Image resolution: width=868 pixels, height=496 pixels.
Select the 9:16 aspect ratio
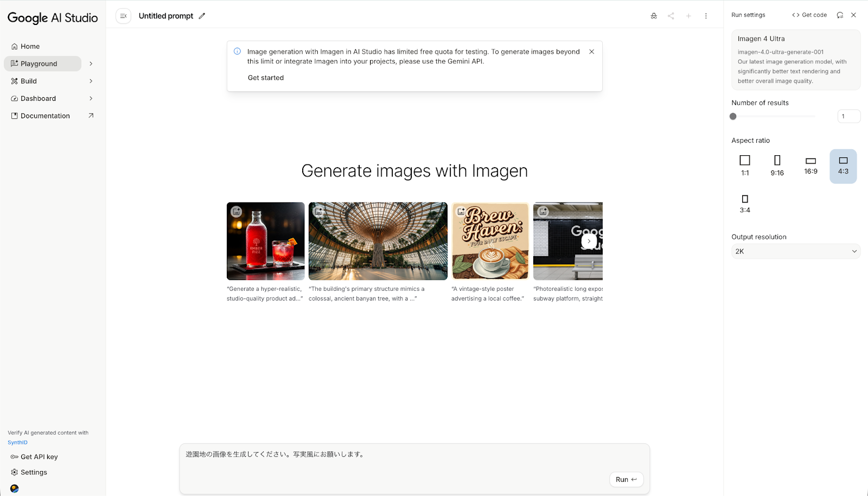click(x=777, y=166)
